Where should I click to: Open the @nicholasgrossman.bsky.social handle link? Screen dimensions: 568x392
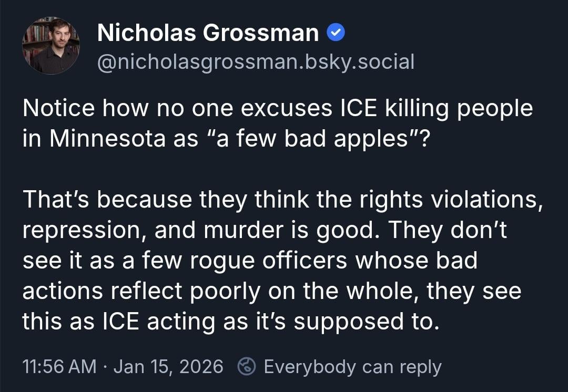[x=256, y=63]
